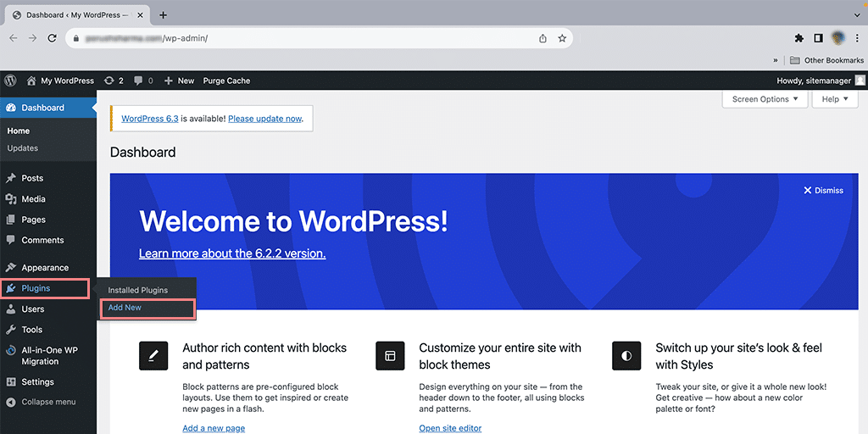Open the New content menu
The width and height of the screenshot is (868, 434).
[x=179, y=81]
